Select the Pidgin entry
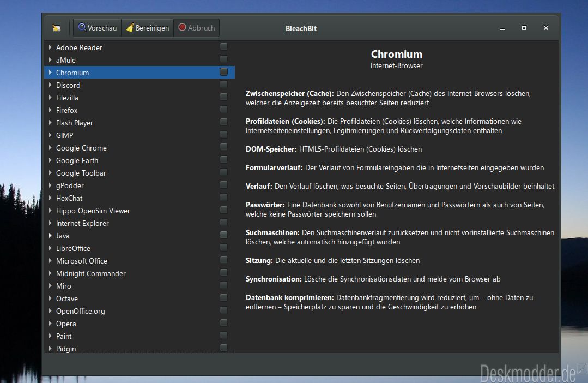Viewport: 588px width, 383px height. [140, 348]
